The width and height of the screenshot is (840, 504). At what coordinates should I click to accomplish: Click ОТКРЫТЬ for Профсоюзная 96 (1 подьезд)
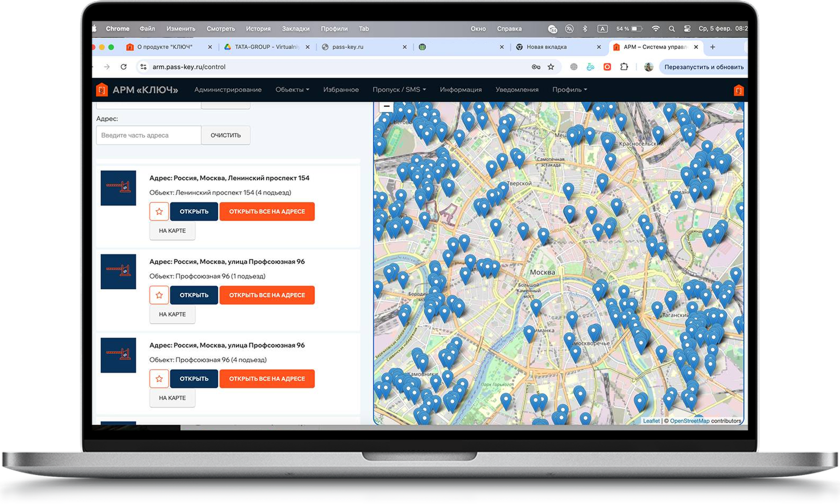coord(194,295)
